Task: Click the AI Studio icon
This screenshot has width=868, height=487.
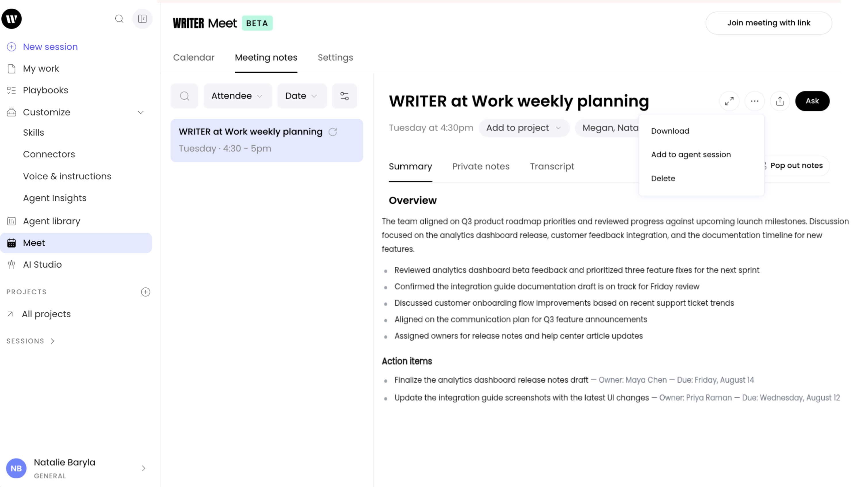Action: (x=12, y=265)
